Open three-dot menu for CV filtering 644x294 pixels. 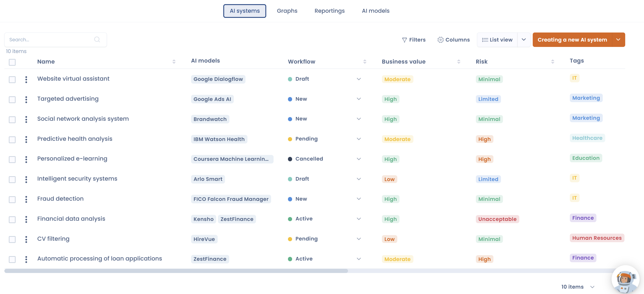[x=26, y=239]
